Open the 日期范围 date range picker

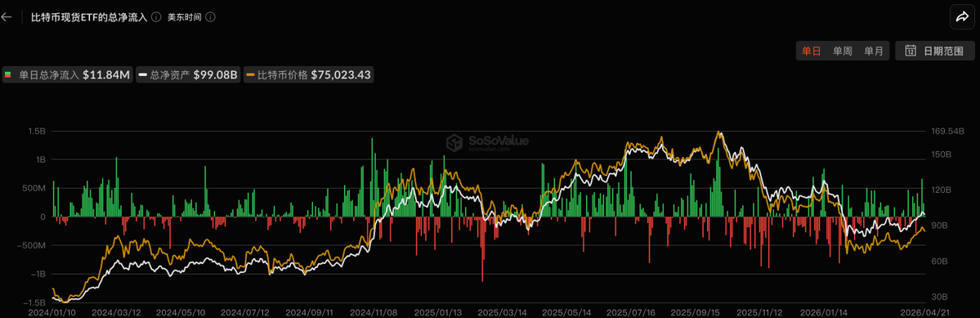point(935,52)
